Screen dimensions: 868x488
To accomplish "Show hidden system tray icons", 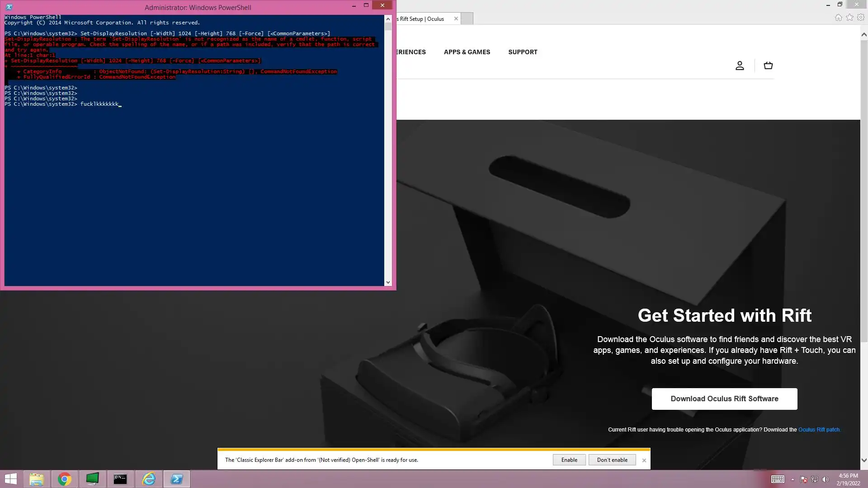I will pyautogui.click(x=793, y=479).
